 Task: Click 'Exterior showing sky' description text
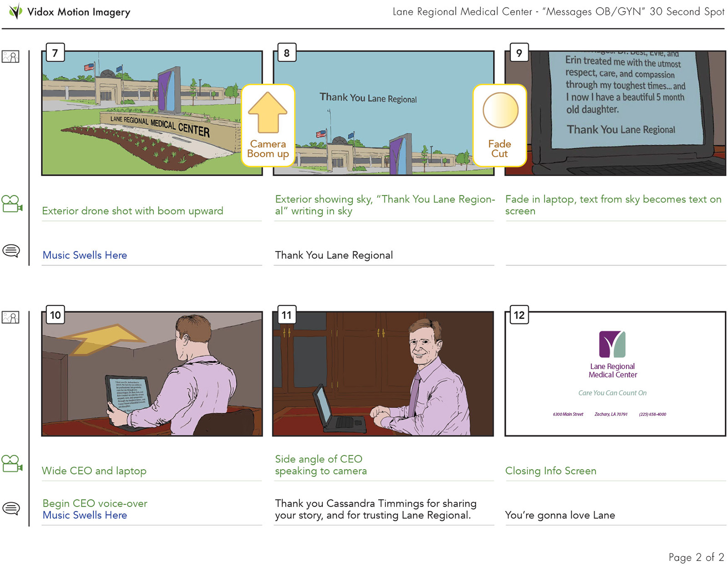point(385,205)
